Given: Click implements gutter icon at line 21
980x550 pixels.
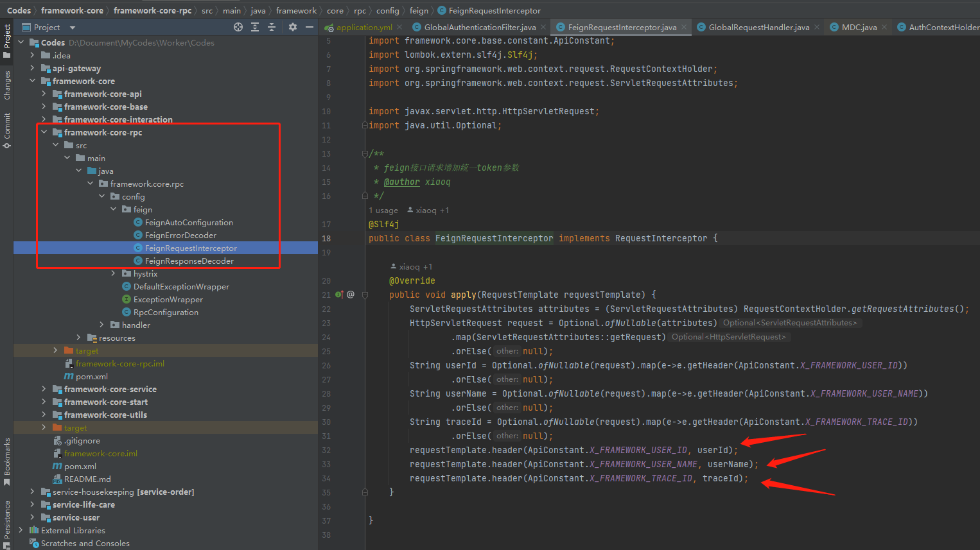Looking at the screenshot, I should tap(339, 295).
